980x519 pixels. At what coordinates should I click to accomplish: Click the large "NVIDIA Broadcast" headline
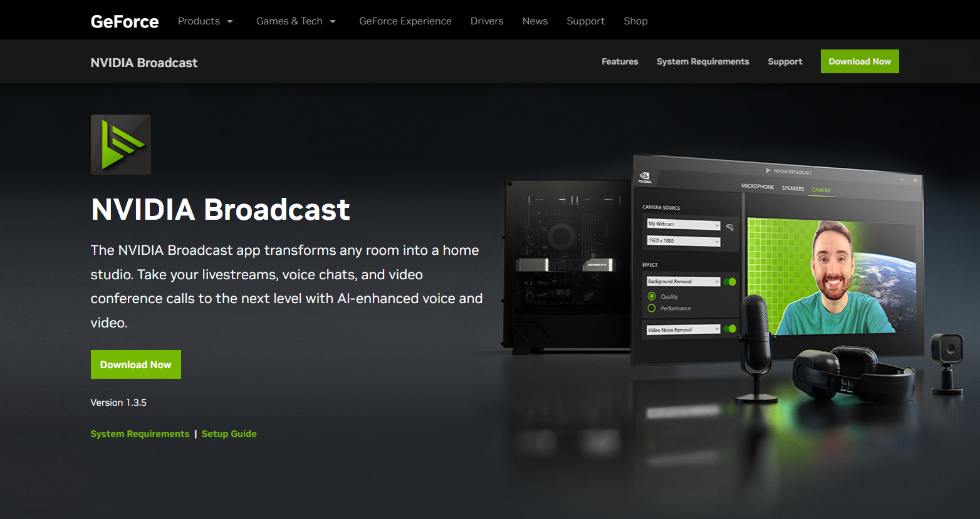221,209
